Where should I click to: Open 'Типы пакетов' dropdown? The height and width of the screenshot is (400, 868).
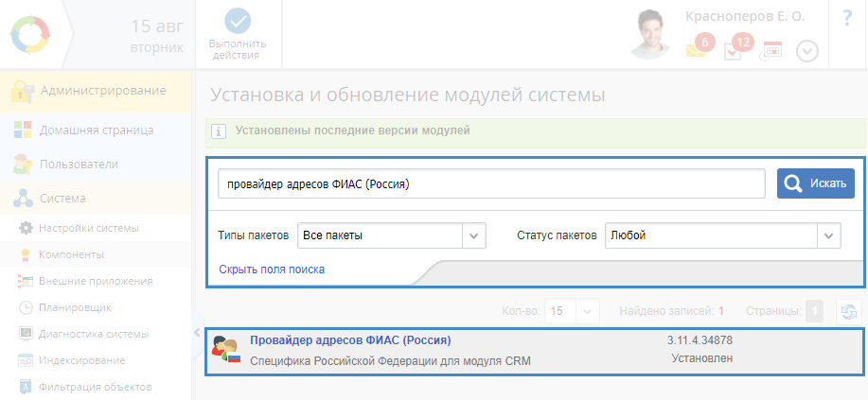[x=473, y=235]
